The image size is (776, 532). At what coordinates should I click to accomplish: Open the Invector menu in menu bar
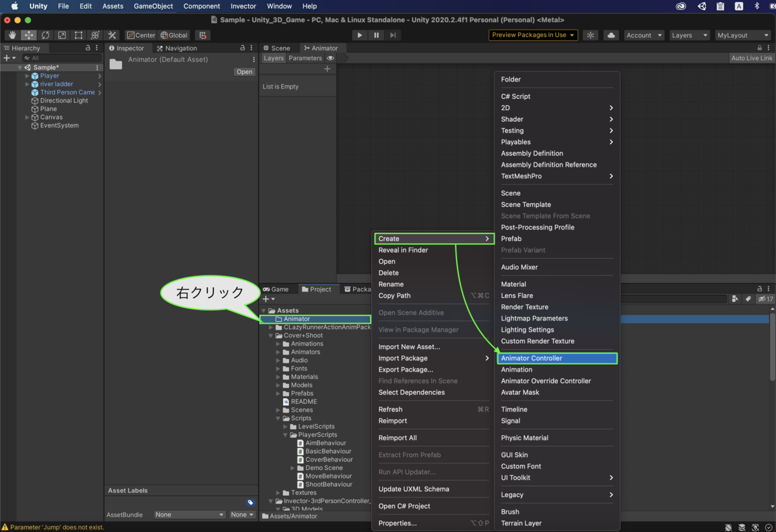click(243, 6)
